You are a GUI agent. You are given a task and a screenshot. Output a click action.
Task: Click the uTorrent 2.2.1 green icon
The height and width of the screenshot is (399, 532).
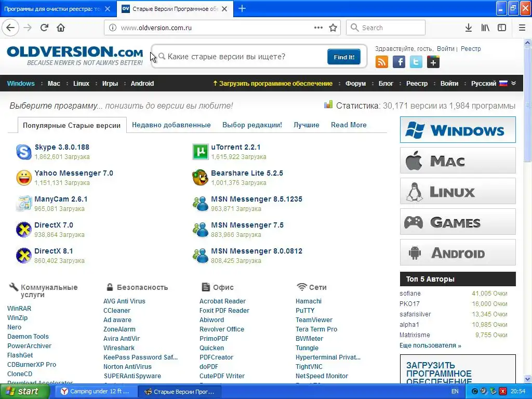coord(200,152)
